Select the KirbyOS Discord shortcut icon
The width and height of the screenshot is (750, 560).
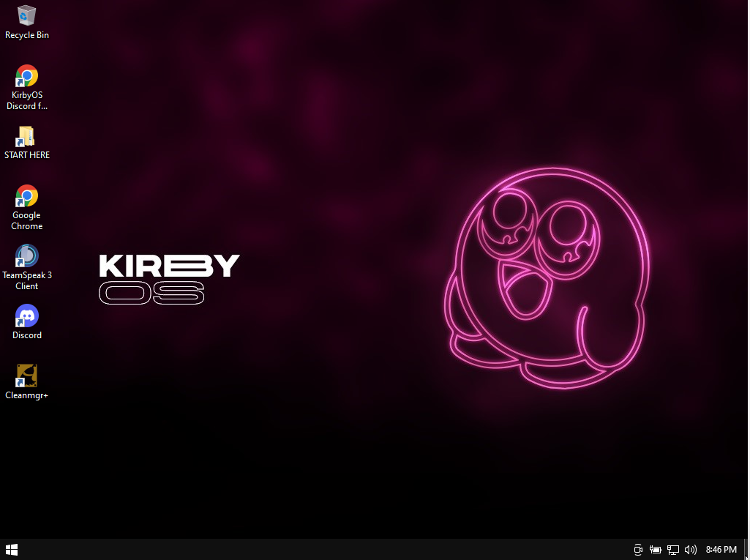coord(27,88)
